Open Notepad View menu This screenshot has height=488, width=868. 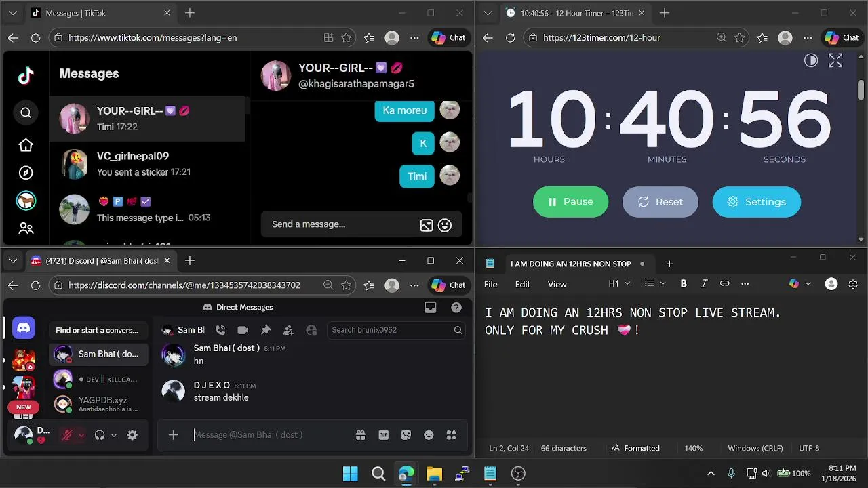557,284
